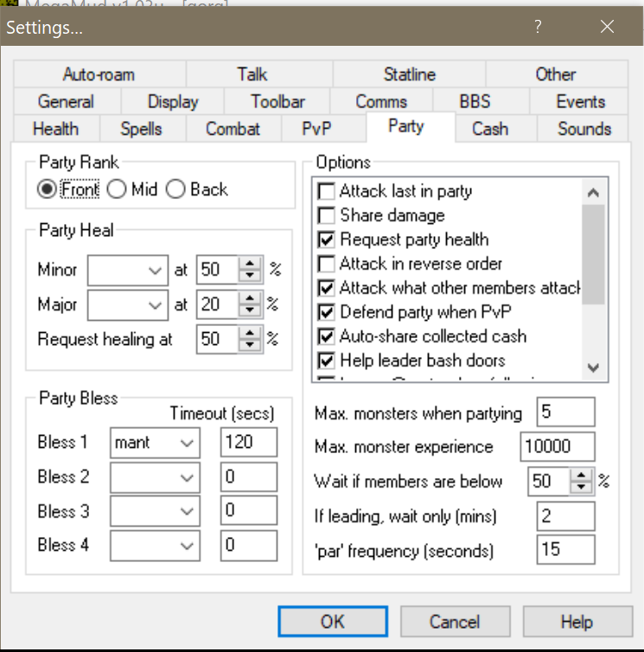The image size is (644, 652).
Task: Select the Back party rank radio button
Action: (x=175, y=189)
